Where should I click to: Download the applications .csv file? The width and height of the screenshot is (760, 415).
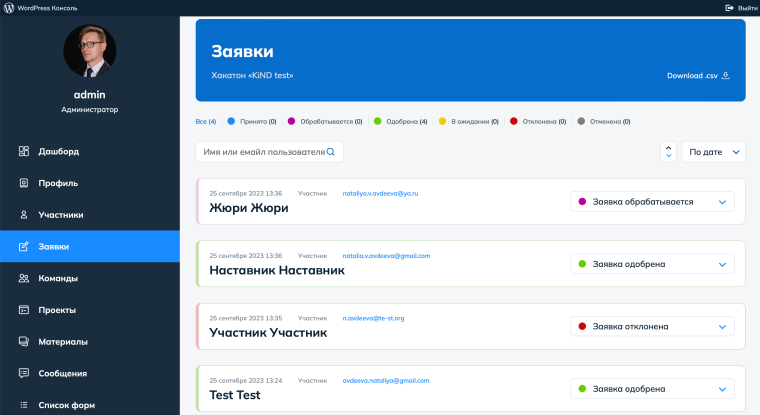[698, 75]
